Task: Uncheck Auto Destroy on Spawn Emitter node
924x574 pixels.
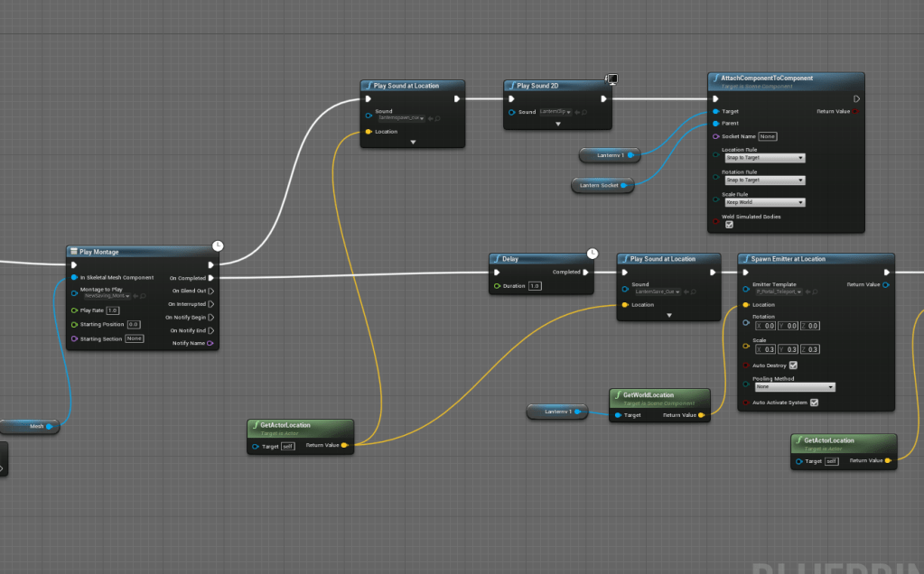Action: [793, 366]
